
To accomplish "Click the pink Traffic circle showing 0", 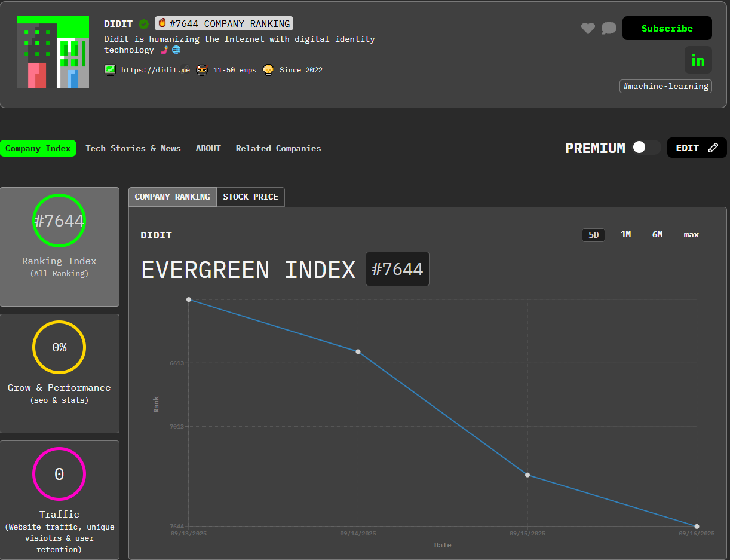I will click(x=59, y=474).
